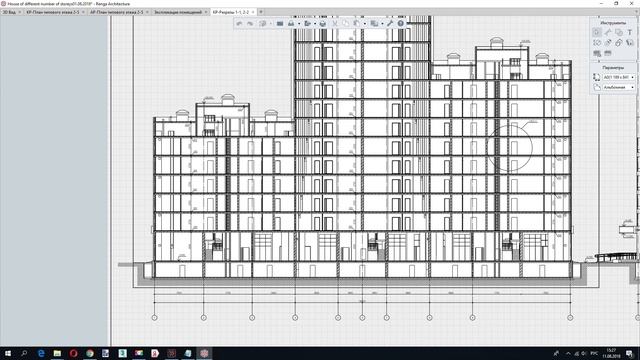Open the Windows Start menu

8,353
